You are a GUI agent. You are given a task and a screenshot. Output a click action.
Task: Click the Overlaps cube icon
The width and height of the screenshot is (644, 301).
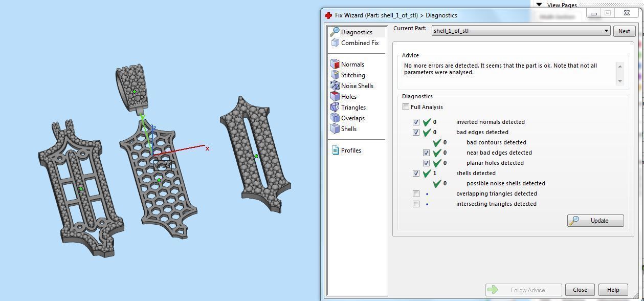tap(335, 118)
